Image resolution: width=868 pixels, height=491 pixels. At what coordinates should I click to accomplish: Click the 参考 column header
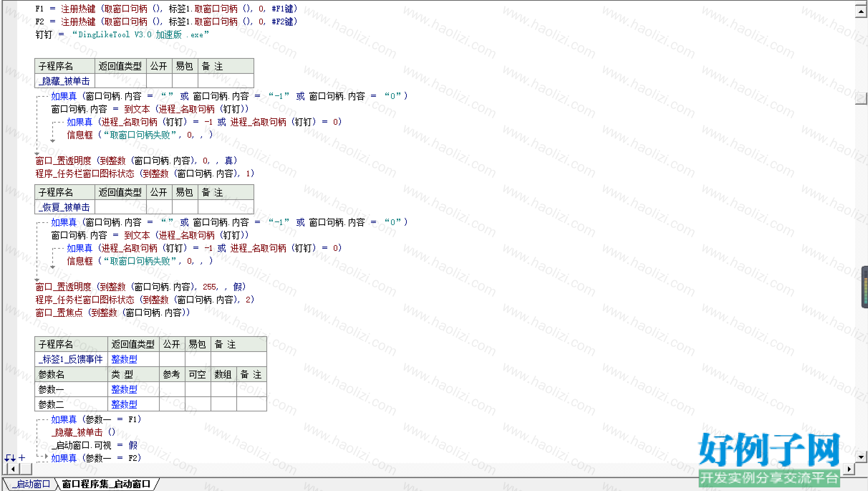click(172, 374)
